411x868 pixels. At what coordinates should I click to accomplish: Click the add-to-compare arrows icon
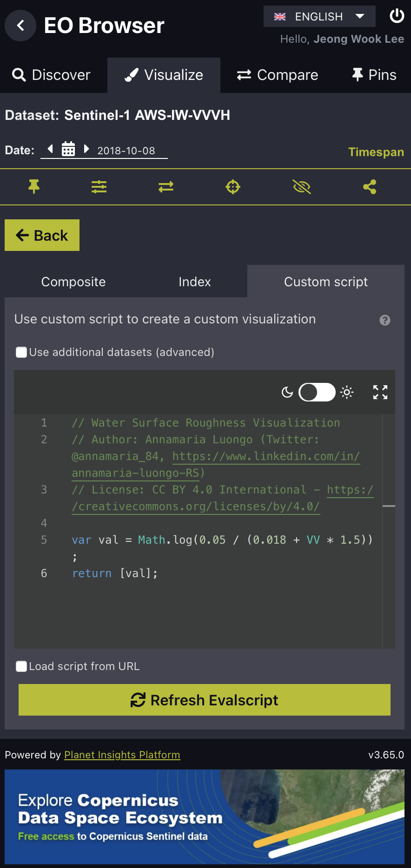coord(166,187)
